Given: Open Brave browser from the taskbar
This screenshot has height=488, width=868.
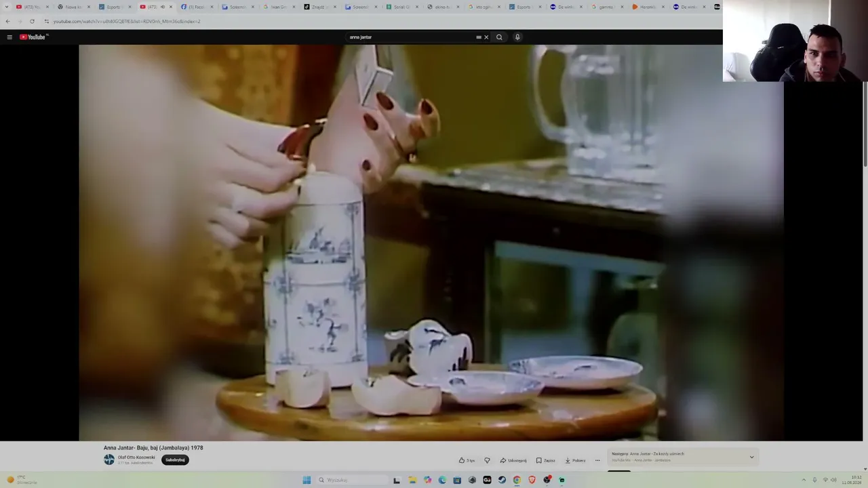Looking at the screenshot, I should (532, 480).
